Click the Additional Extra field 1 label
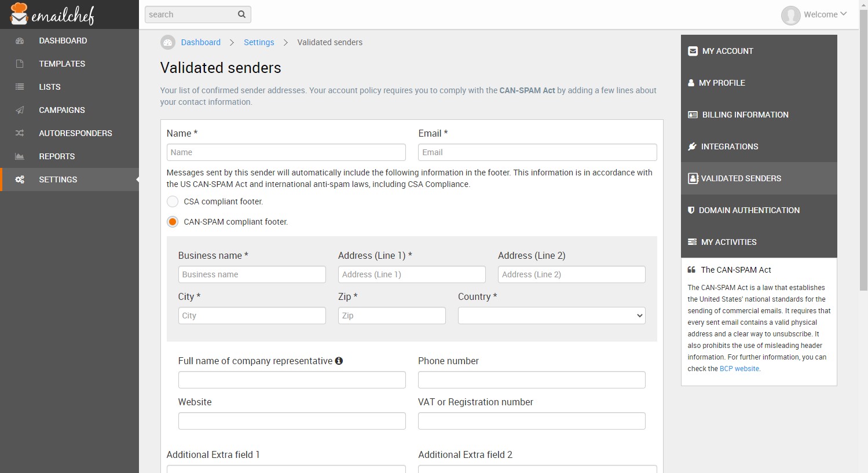 click(x=213, y=454)
